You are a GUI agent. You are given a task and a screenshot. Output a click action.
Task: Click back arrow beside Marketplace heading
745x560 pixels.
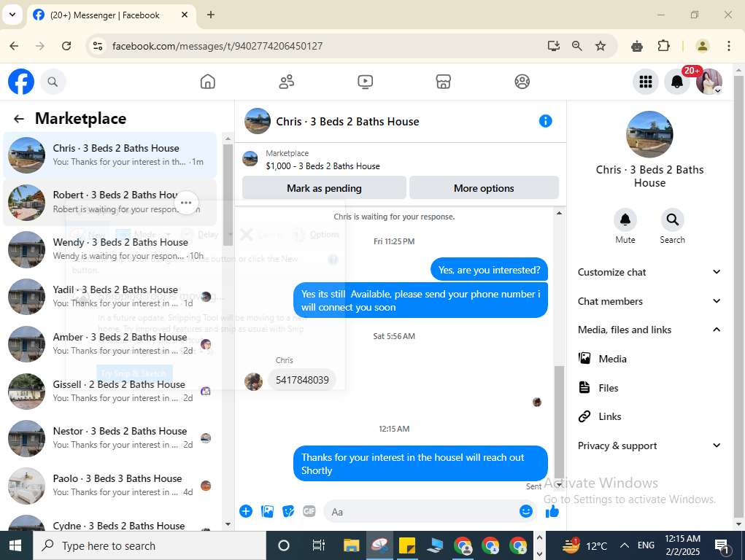click(x=18, y=119)
